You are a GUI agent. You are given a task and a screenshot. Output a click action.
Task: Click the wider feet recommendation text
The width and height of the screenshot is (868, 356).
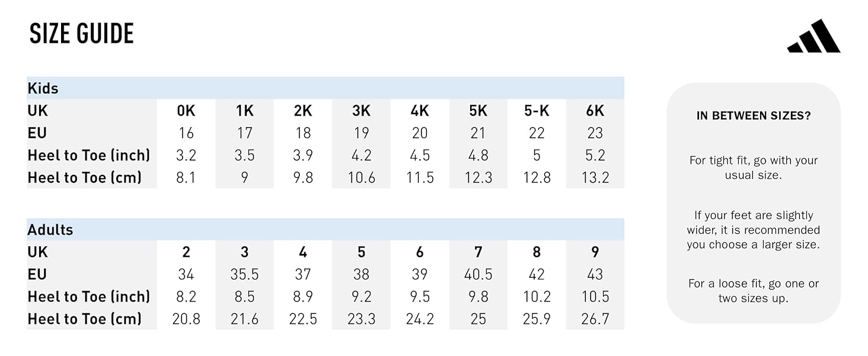[754, 230]
